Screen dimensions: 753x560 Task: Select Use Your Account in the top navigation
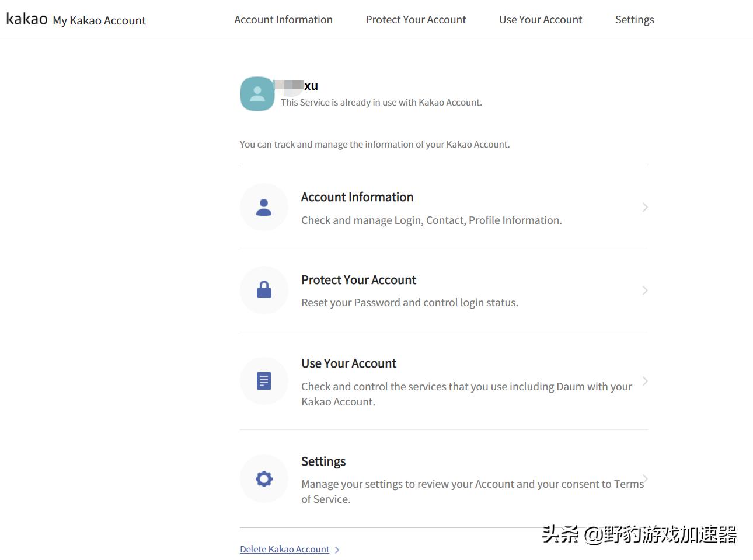tap(541, 19)
